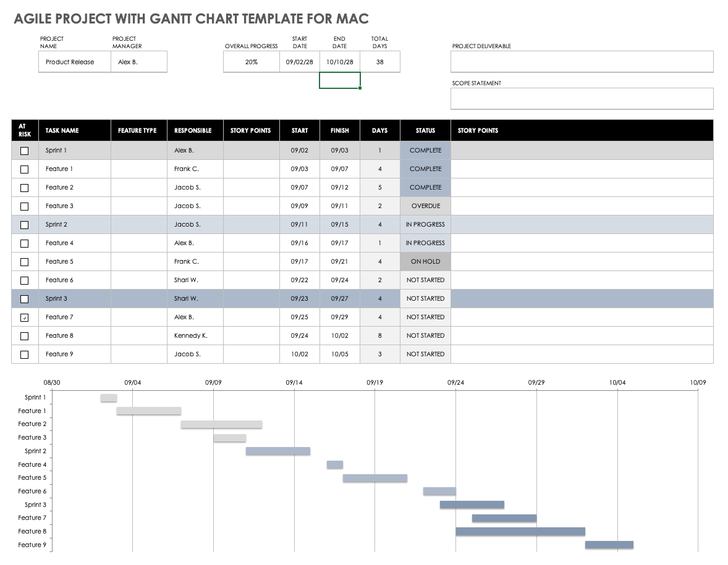This screenshot has height=565, width=728.
Task: Select the Feature 8 Gantt bar
Action: 520,532
